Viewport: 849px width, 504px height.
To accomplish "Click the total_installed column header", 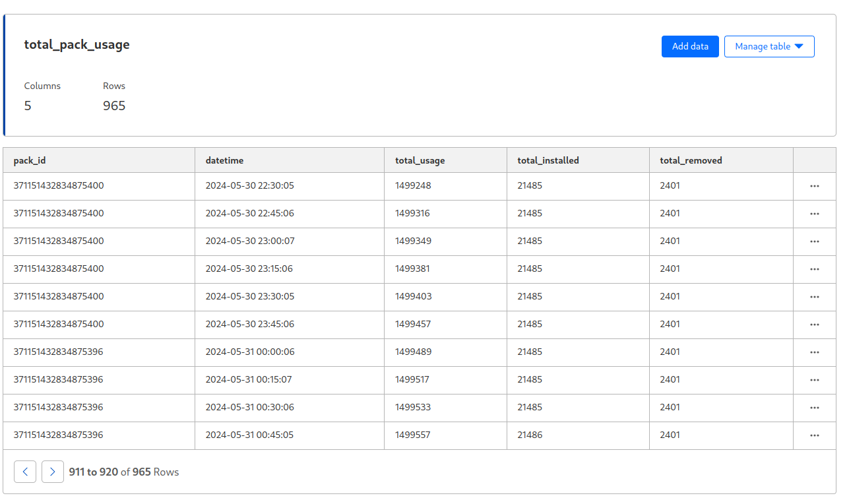I will tap(548, 160).
